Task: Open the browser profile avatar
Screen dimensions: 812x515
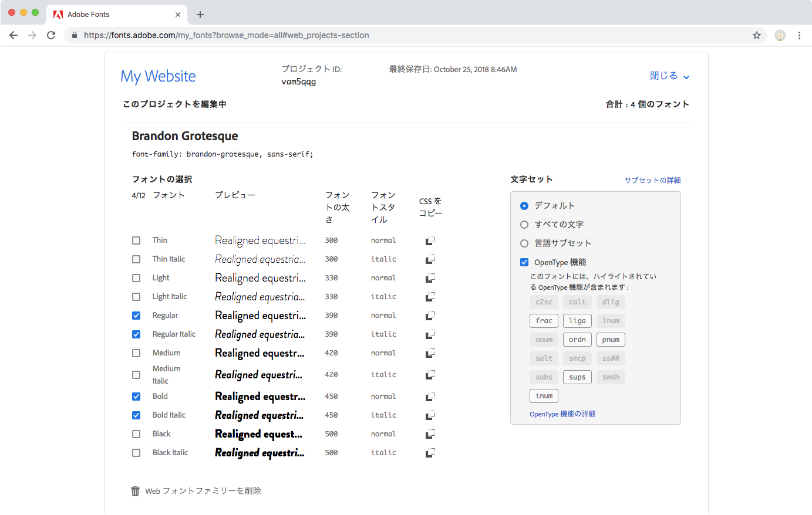Action: point(780,35)
